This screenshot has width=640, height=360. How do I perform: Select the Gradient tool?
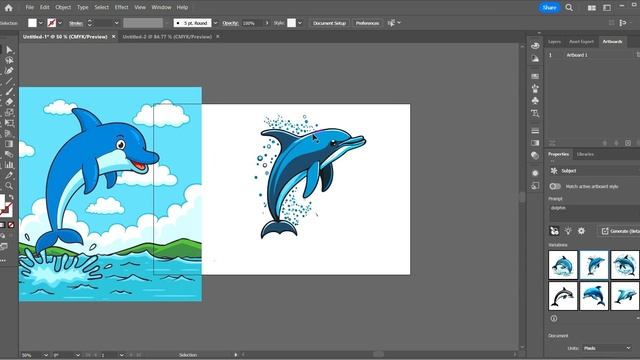click(x=9, y=144)
